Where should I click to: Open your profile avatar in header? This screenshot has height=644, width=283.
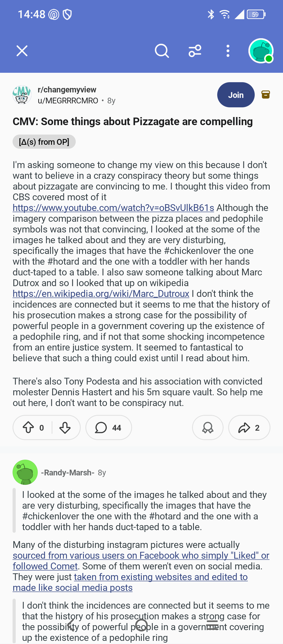click(x=261, y=51)
